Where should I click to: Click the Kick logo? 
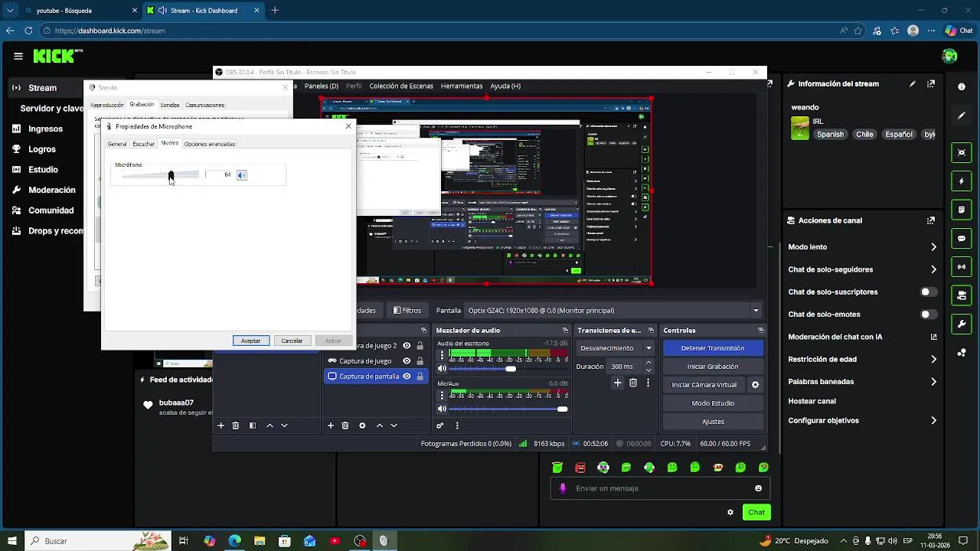coord(57,56)
